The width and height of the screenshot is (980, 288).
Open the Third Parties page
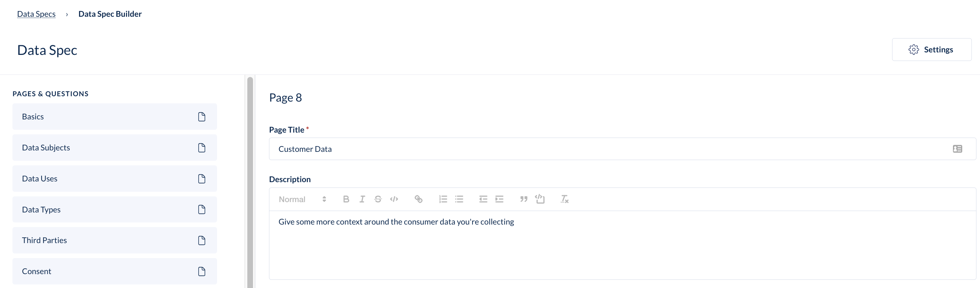click(x=115, y=240)
